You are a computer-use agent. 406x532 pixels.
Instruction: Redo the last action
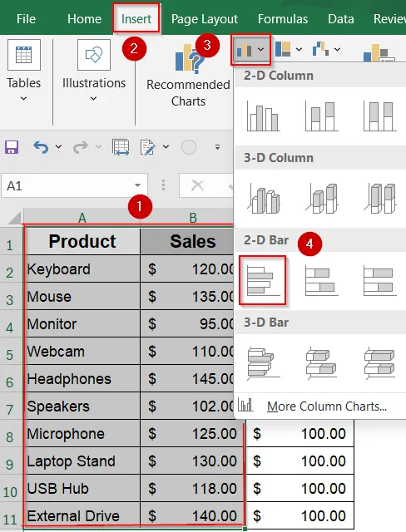(81, 147)
